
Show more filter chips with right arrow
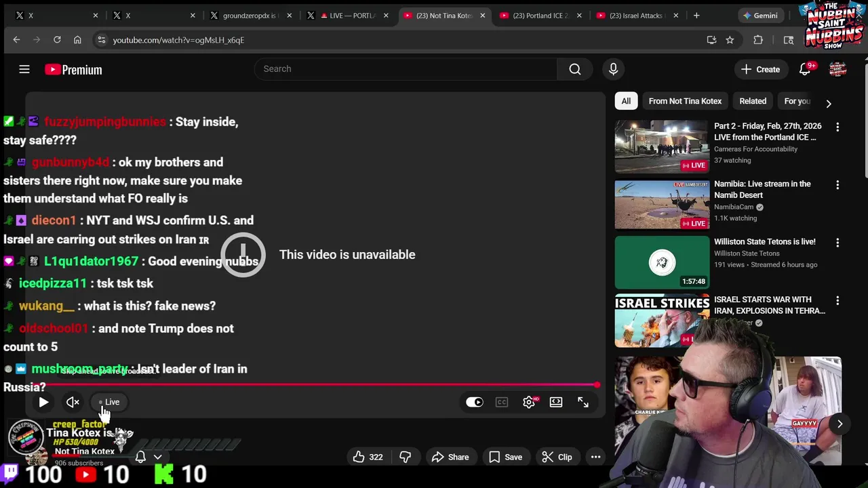(828, 103)
